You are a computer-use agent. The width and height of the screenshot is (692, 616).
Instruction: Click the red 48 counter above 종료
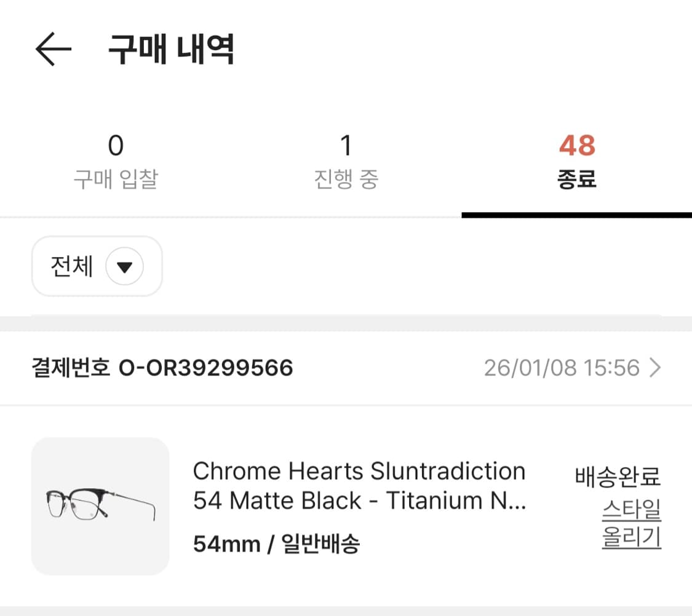tap(577, 145)
